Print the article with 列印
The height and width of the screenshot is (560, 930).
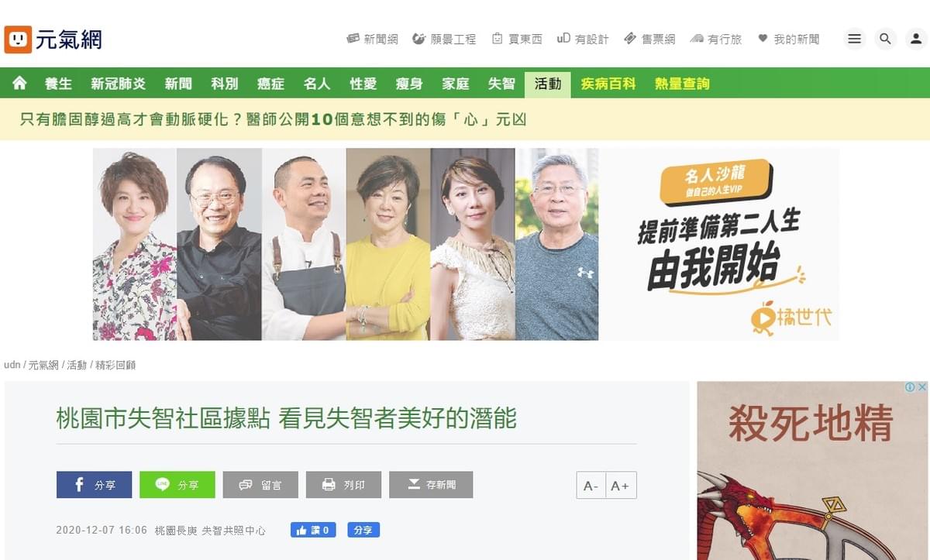(x=343, y=485)
